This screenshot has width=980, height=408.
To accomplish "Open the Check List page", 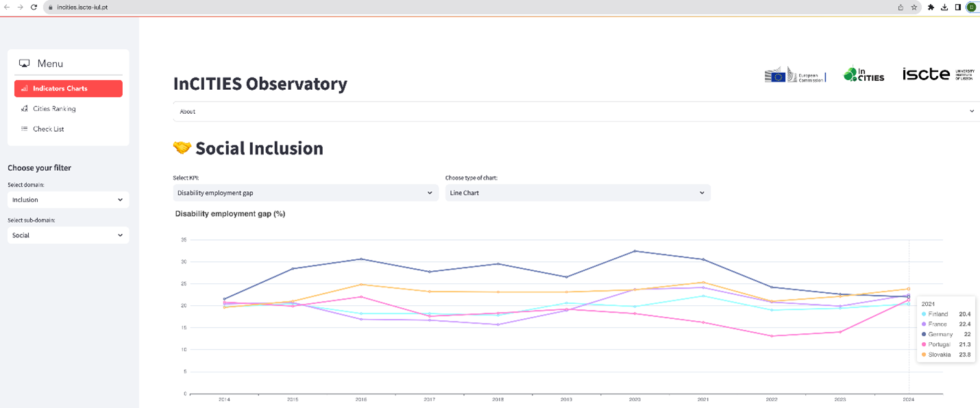I will (x=48, y=129).
